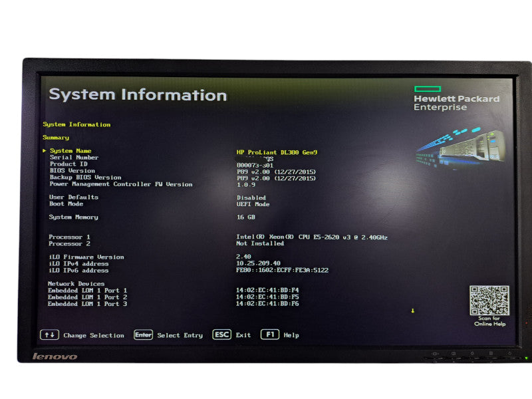Viewport: 532px width, 399px height.
Task: Click the Change Selection label
Action: click(x=94, y=335)
